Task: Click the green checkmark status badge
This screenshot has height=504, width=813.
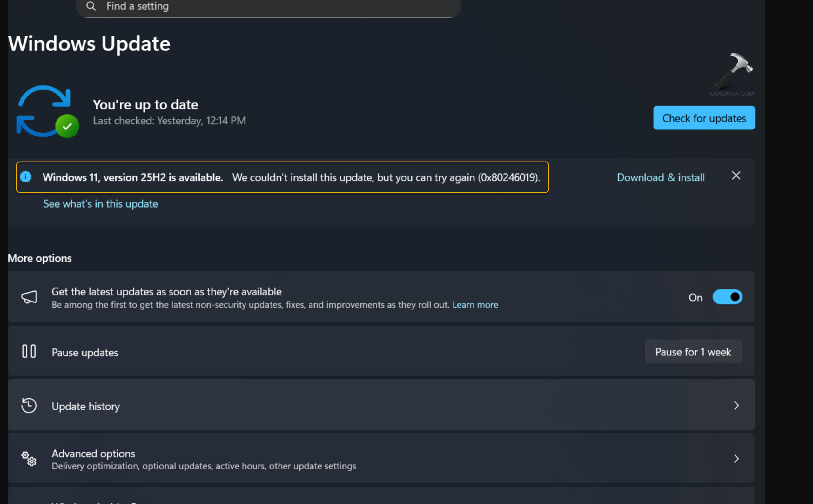Action: (67, 126)
